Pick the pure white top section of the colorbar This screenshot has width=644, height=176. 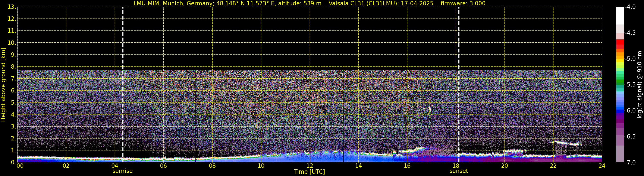tap(620, 16)
